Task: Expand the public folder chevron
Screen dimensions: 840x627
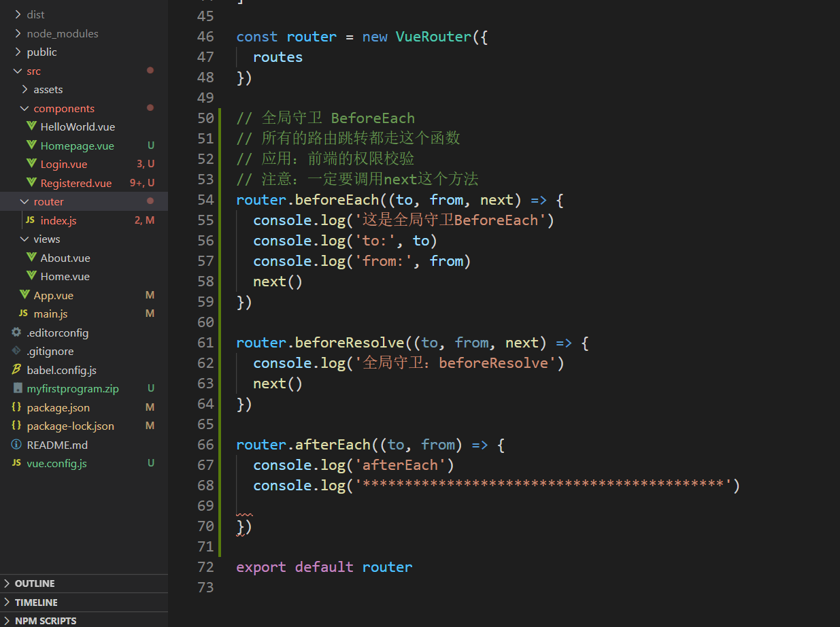Action: 18,52
